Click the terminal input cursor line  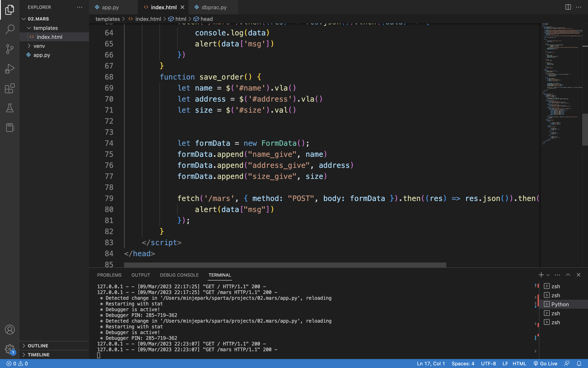pyautogui.click(x=98, y=355)
